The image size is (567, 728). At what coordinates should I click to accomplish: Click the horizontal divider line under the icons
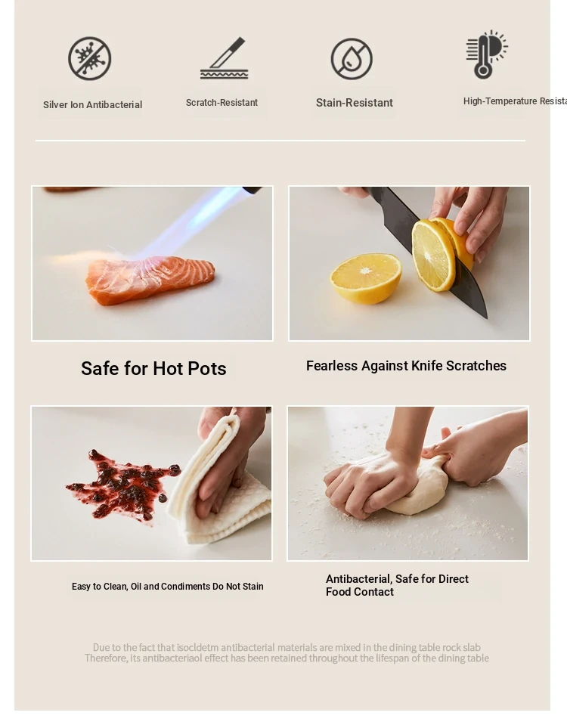pos(280,140)
